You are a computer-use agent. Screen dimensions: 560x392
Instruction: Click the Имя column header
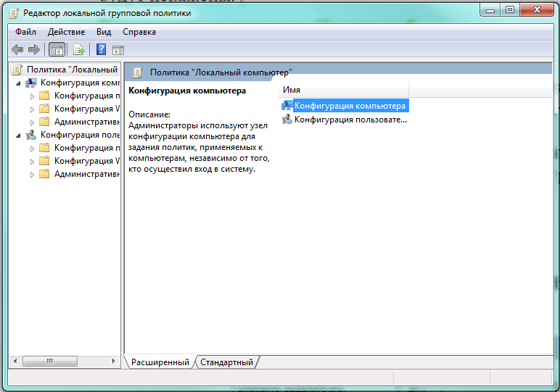coord(344,90)
